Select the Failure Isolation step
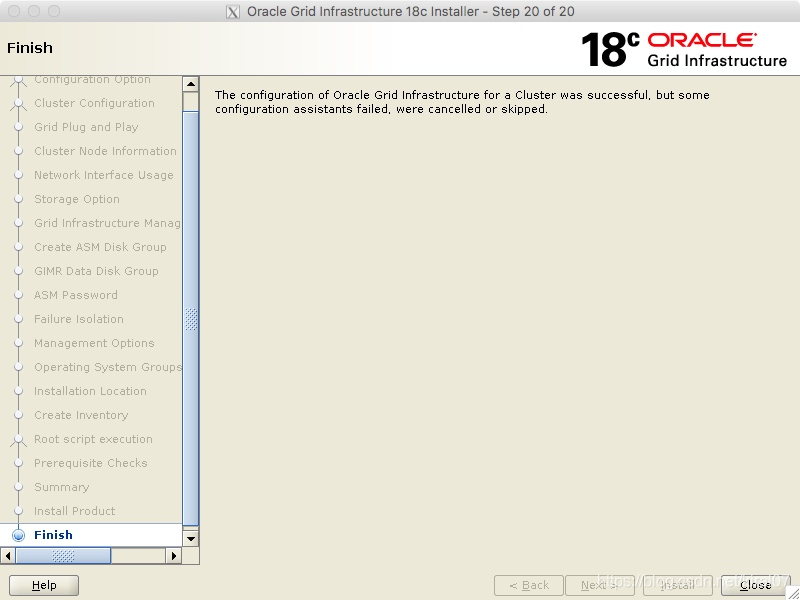This screenshot has width=800, height=600. [x=79, y=319]
